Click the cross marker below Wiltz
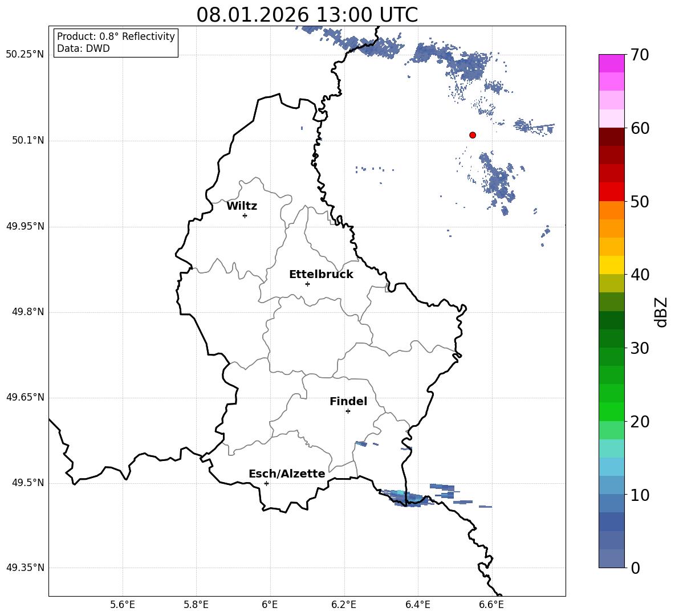 coord(245,215)
